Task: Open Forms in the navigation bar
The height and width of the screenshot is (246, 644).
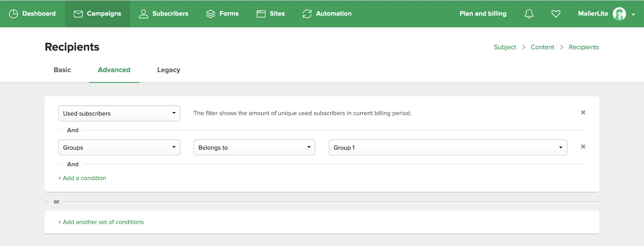Action: (x=222, y=14)
